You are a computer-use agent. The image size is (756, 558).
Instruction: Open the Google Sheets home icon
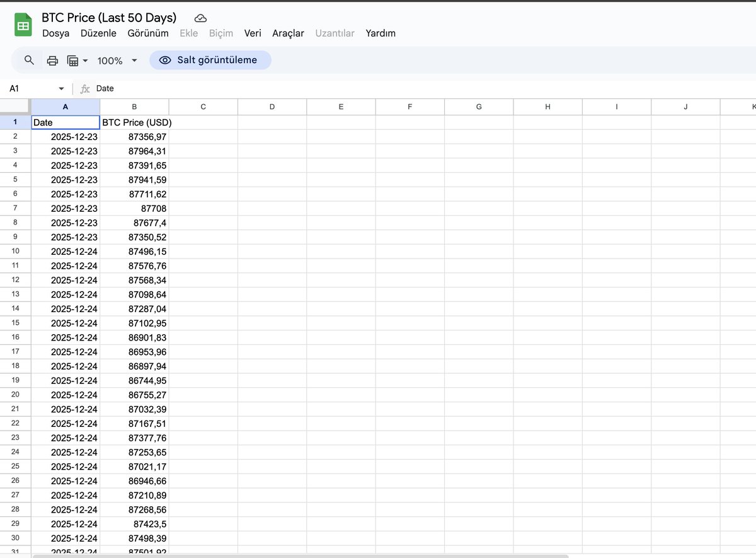click(23, 25)
